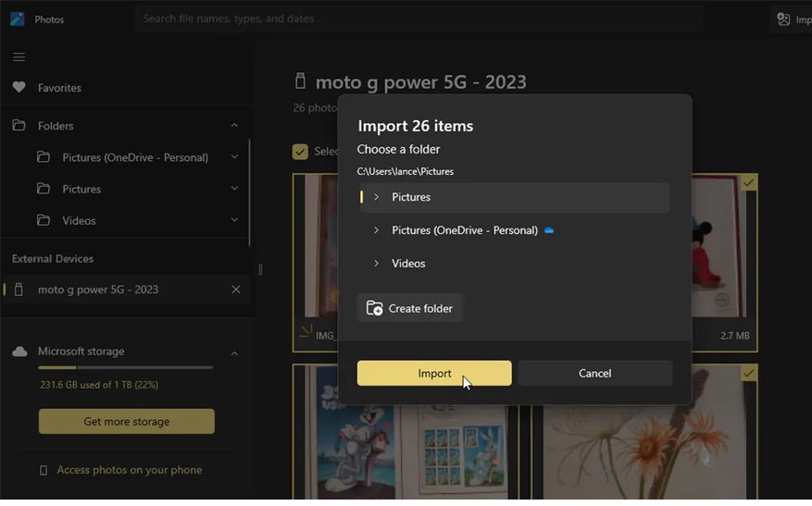Choose Videos as the import destination

point(514,264)
